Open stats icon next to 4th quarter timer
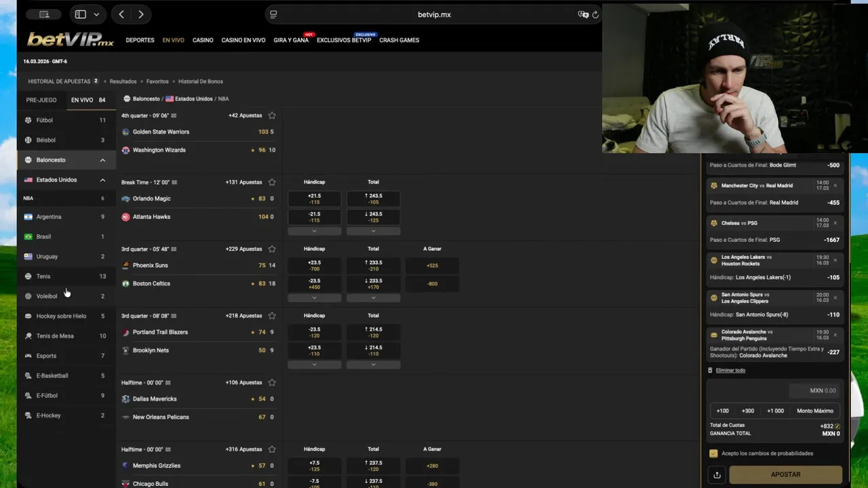868x488 pixels. pos(174,116)
